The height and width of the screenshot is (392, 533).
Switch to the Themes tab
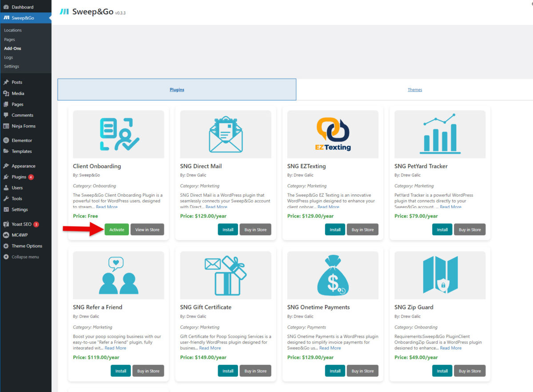pyautogui.click(x=414, y=89)
